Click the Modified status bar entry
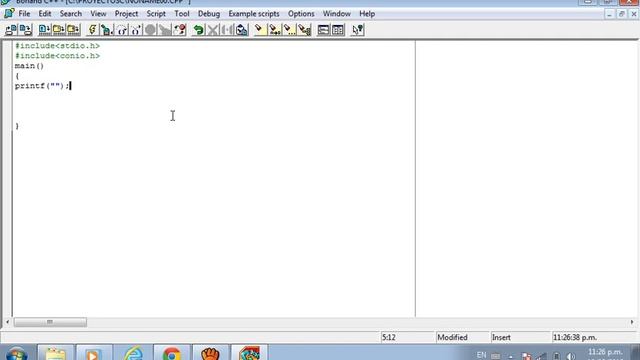 pos(452,338)
